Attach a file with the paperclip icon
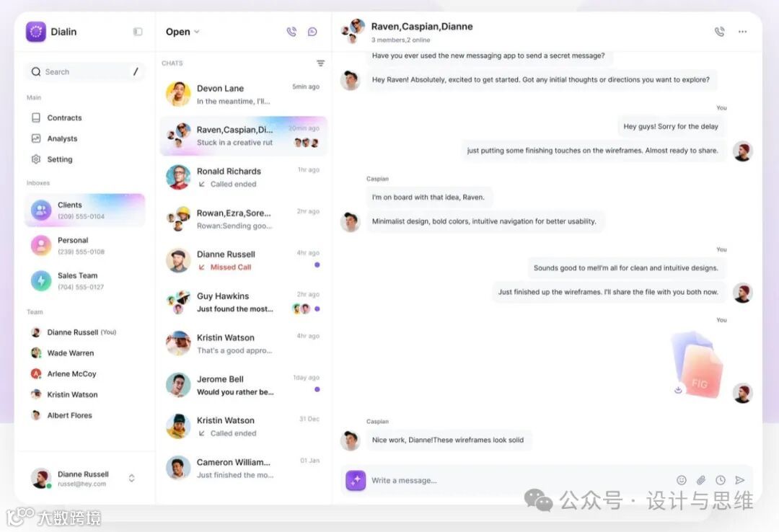This screenshot has width=779, height=532. click(x=701, y=480)
